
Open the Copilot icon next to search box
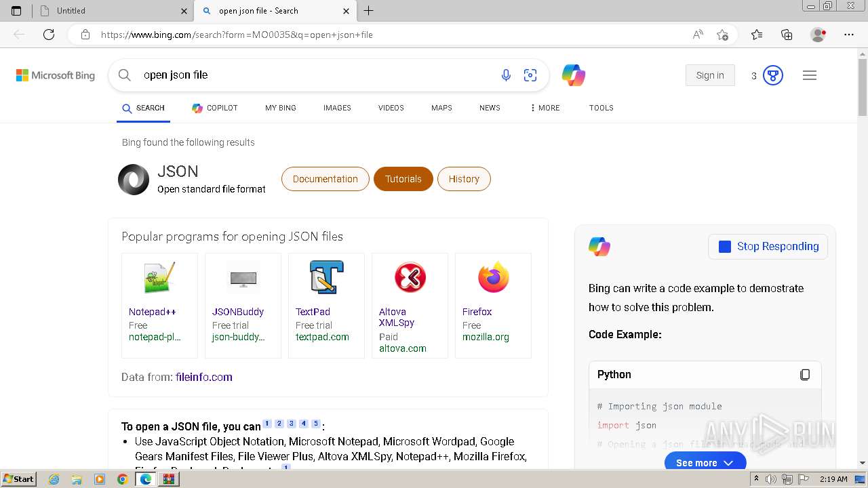click(574, 75)
